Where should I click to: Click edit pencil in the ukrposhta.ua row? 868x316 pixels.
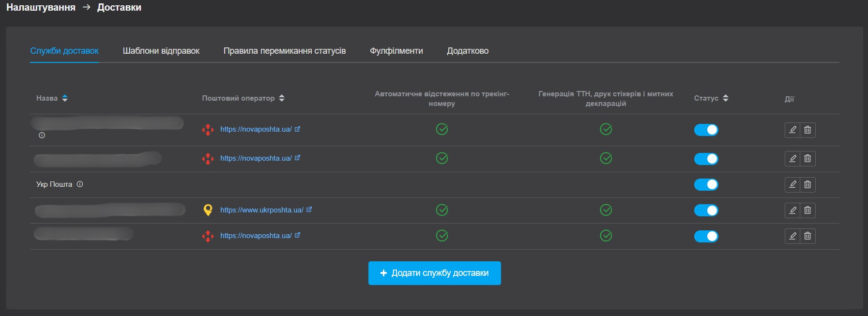click(x=792, y=210)
